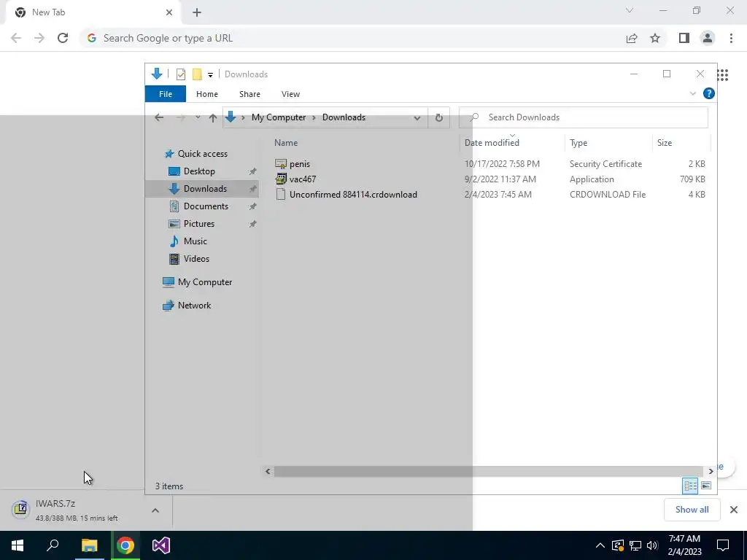747x560 pixels.
Task: Open the Home ribbon tab
Action: point(206,94)
